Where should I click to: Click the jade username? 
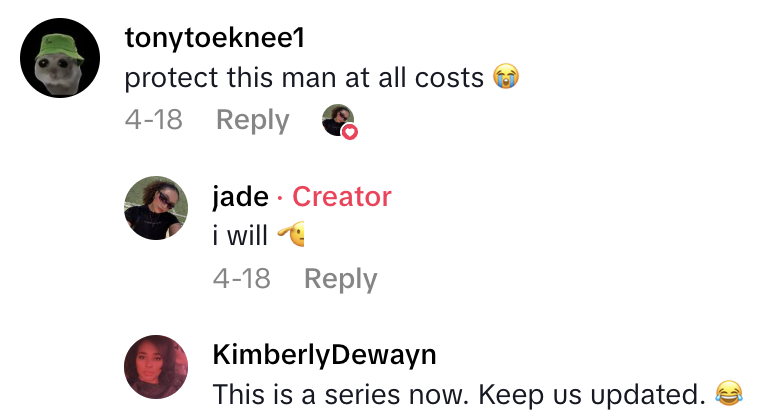pos(241,196)
